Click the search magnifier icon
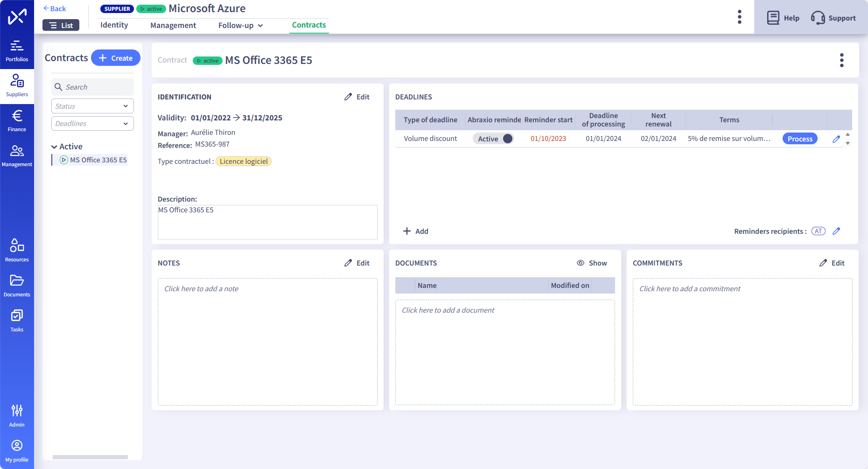This screenshot has width=868, height=469. [58, 87]
